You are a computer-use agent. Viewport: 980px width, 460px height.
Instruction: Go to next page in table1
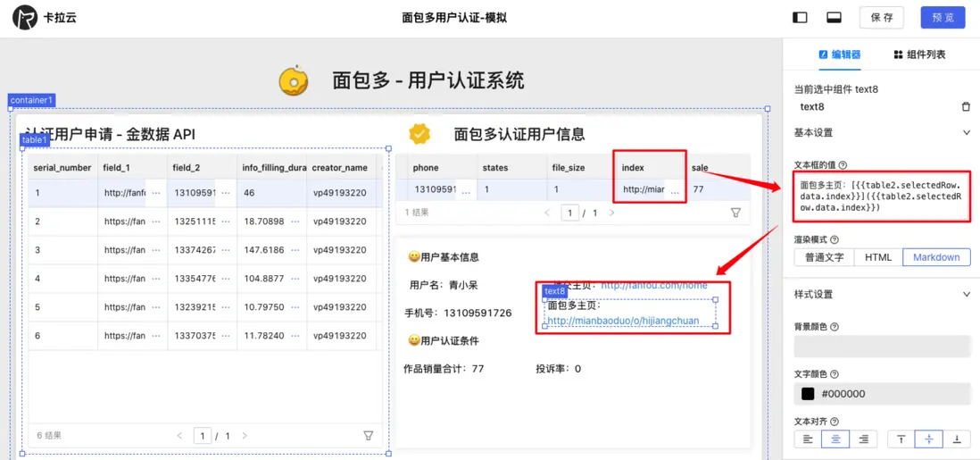coord(245,435)
